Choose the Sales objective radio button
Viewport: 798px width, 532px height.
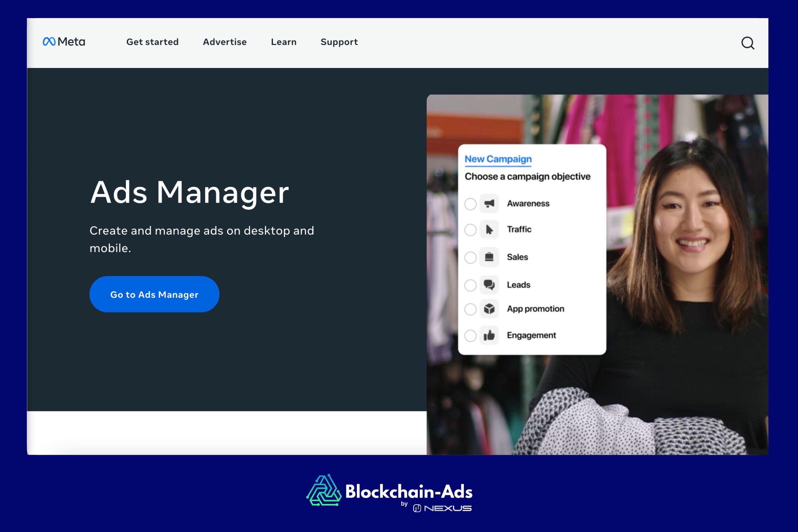pyautogui.click(x=470, y=258)
